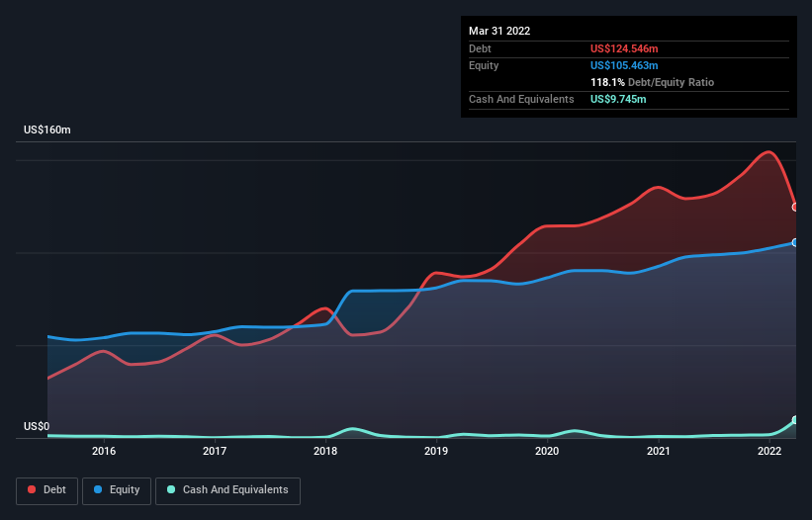Click the US$0 y-axis label
Image resolution: width=812 pixels, height=520 pixels.
coord(37,426)
